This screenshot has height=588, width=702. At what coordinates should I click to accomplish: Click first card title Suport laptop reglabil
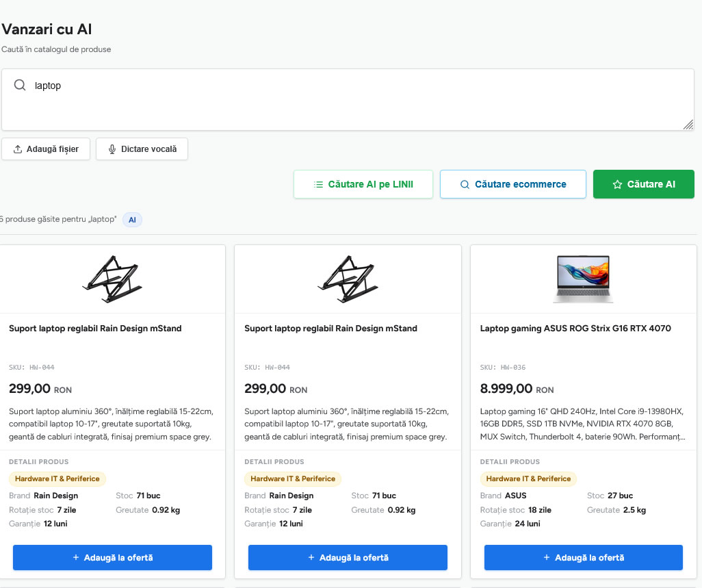tap(95, 329)
